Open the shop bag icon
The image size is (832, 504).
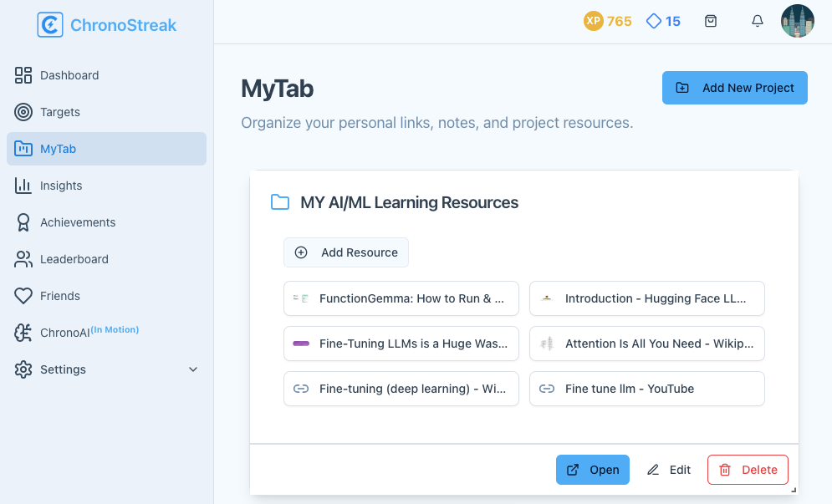(711, 22)
